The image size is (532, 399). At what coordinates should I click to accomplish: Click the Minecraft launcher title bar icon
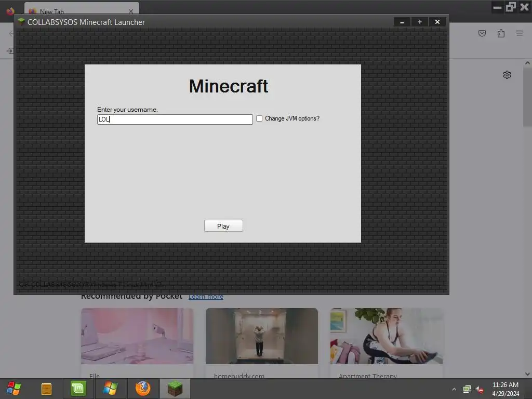[x=21, y=22]
